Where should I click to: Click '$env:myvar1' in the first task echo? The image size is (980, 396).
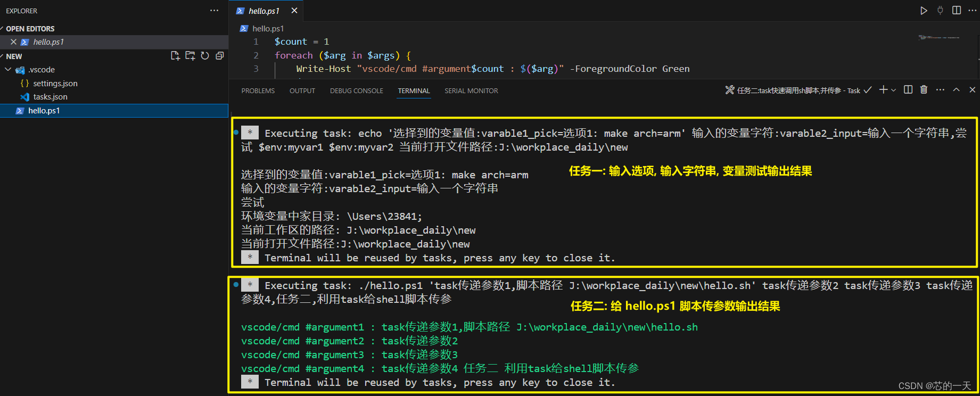pos(291,147)
